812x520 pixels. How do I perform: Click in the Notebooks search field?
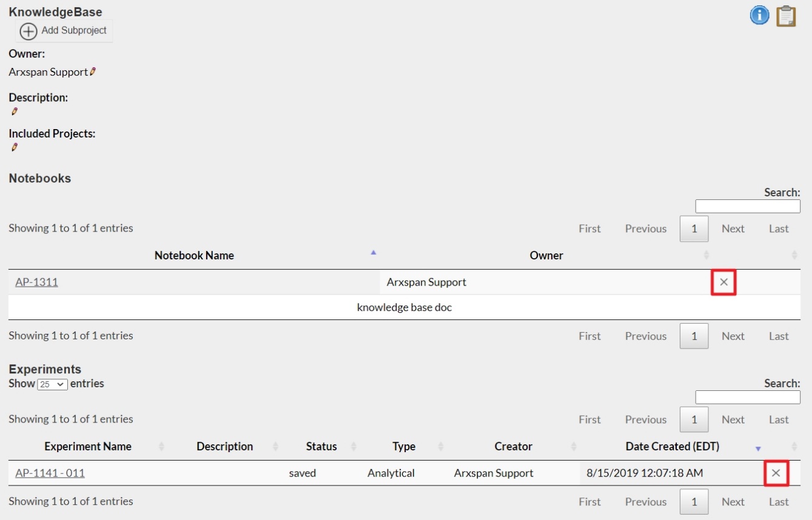[x=747, y=207]
